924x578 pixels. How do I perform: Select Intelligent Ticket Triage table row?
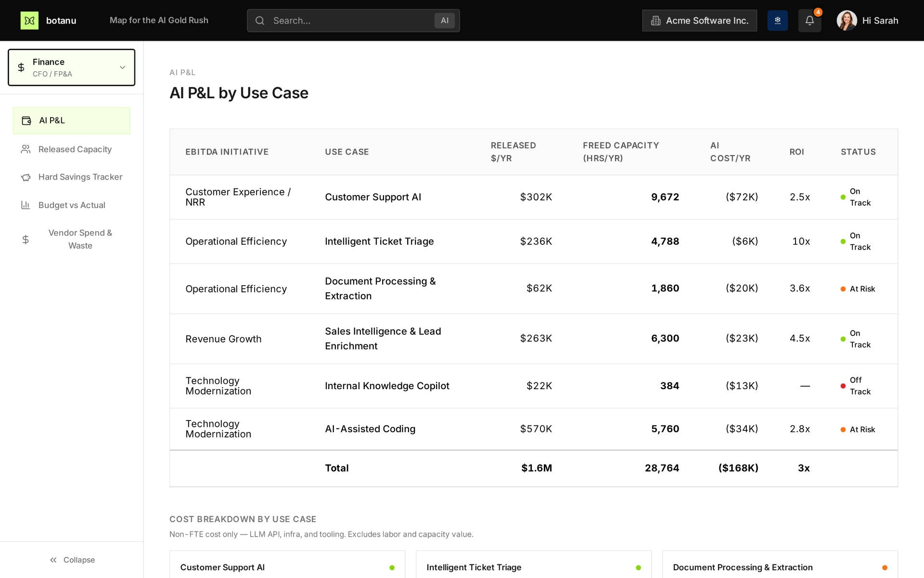(x=533, y=241)
